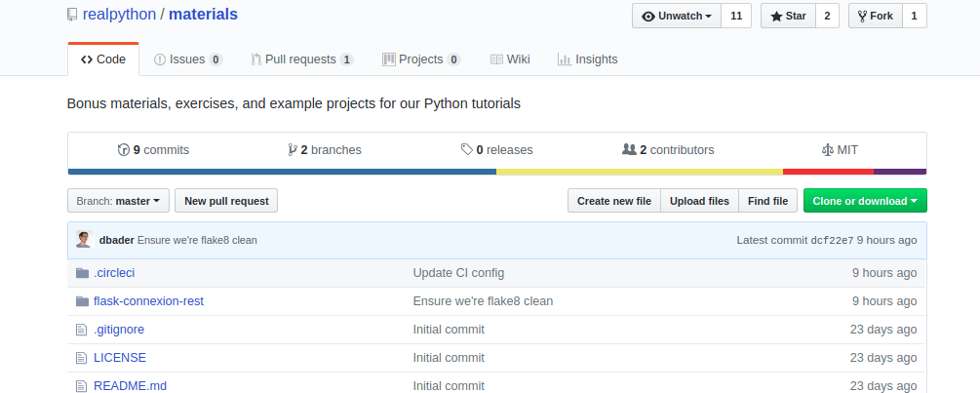Image resolution: width=980 pixels, height=393 pixels.
Task: Open the README.md file
Action: pyautogui.click(x=130, y=386)
